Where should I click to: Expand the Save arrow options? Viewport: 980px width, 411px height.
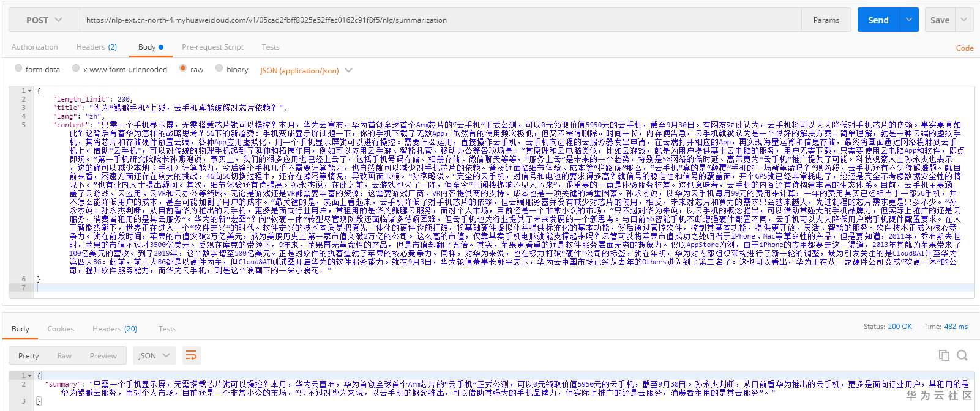[964, 20]
